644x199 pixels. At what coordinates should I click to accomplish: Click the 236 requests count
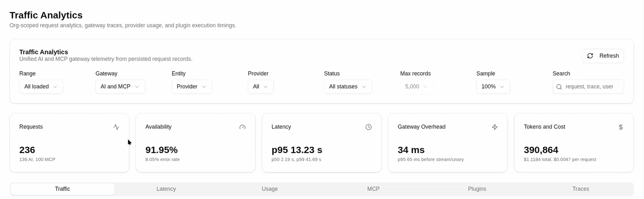27,150
